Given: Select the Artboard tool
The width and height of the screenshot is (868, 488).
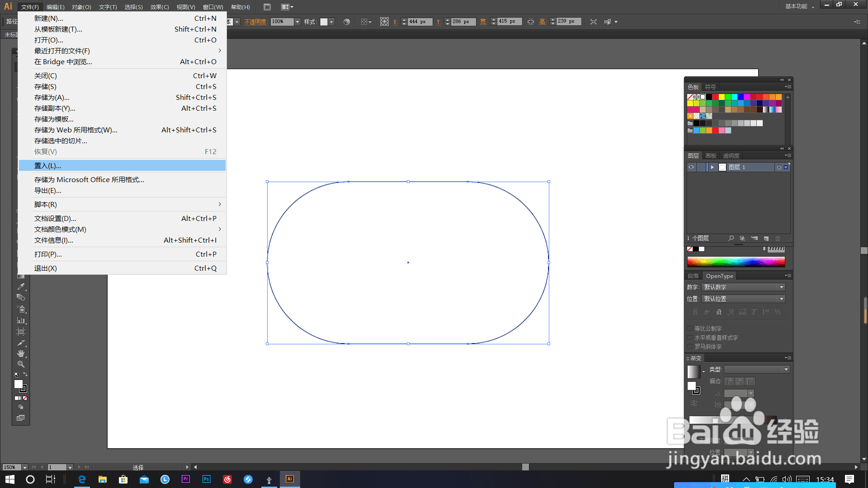Looking at the screenshot, I should (21, 332).
